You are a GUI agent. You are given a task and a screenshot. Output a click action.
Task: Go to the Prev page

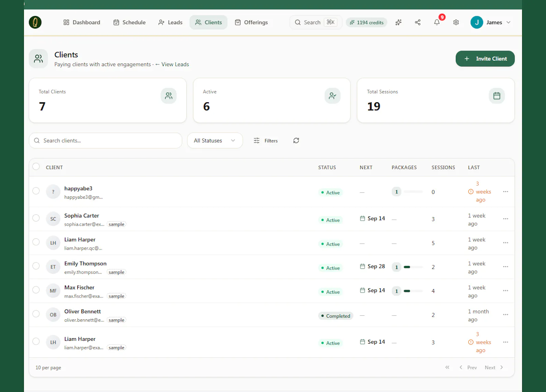[468, 367]
